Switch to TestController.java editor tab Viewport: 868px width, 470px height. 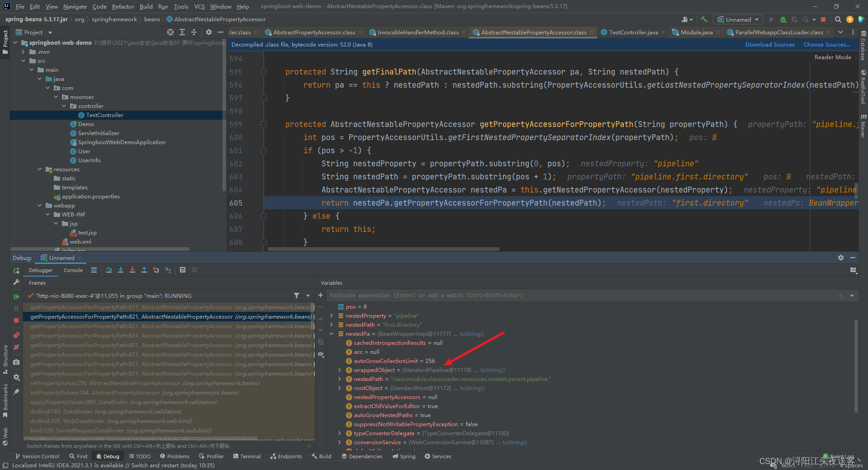click(633, 32)
